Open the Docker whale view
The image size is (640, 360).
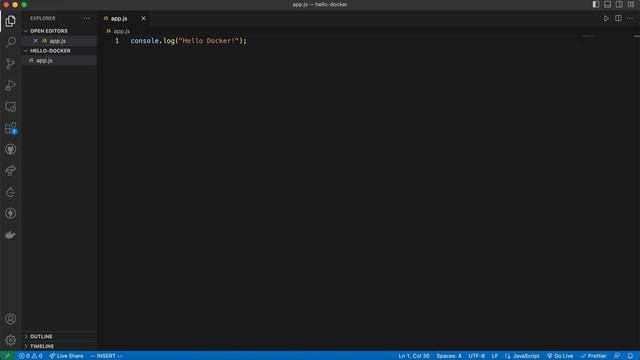(11, 235)
